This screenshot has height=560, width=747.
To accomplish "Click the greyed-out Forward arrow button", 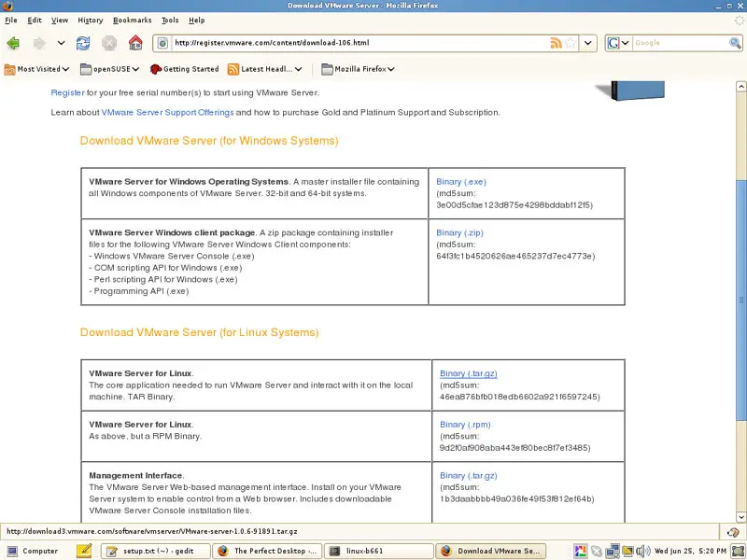I will (x=39, y=43).
